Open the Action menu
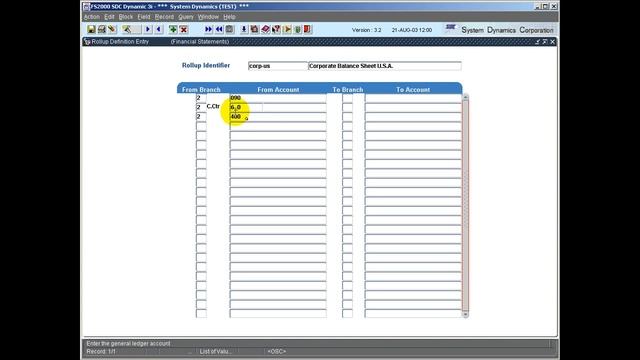Viewport: 640px width, 360px height. [92, 17]
